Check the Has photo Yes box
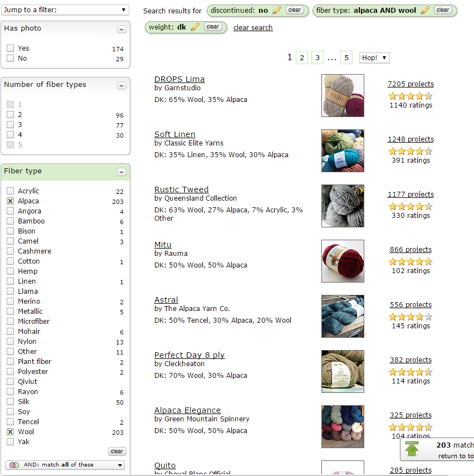Screen dimensions: 474x476 pyautogui.click(x=11, y=48)
